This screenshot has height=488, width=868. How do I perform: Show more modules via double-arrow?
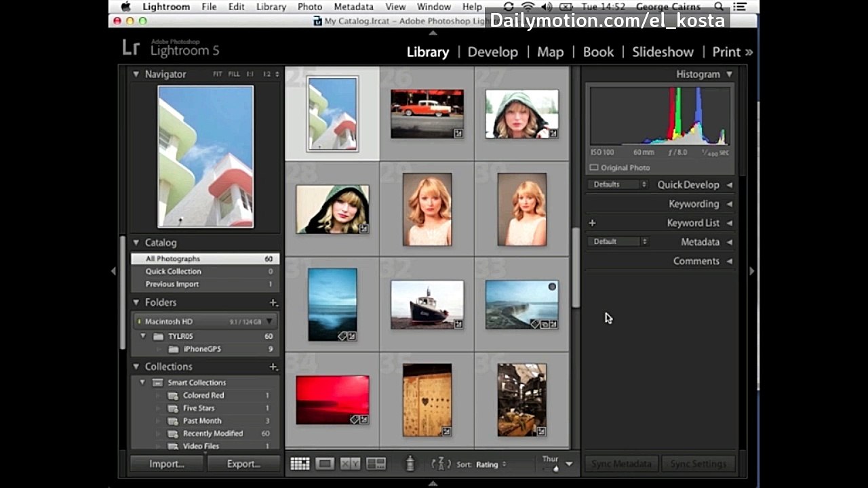pyautogui.click(x=749, y=52)
